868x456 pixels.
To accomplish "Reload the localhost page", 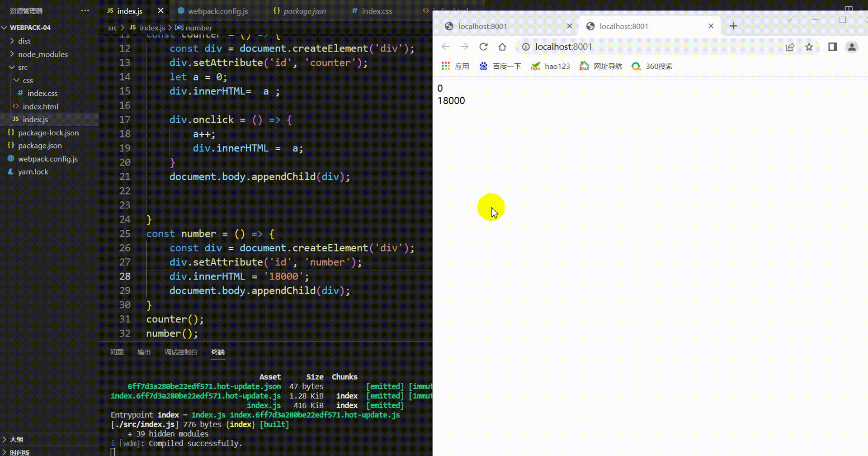I will [483, 47].
